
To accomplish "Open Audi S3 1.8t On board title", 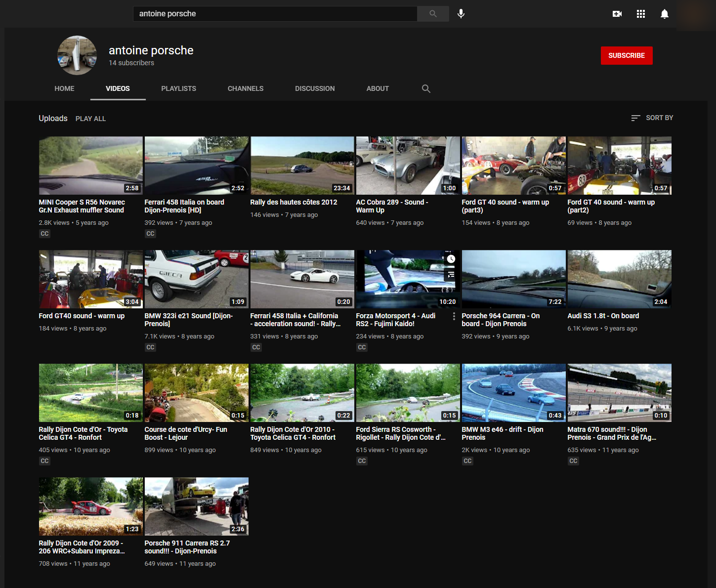I will click(x=603, y=316).
